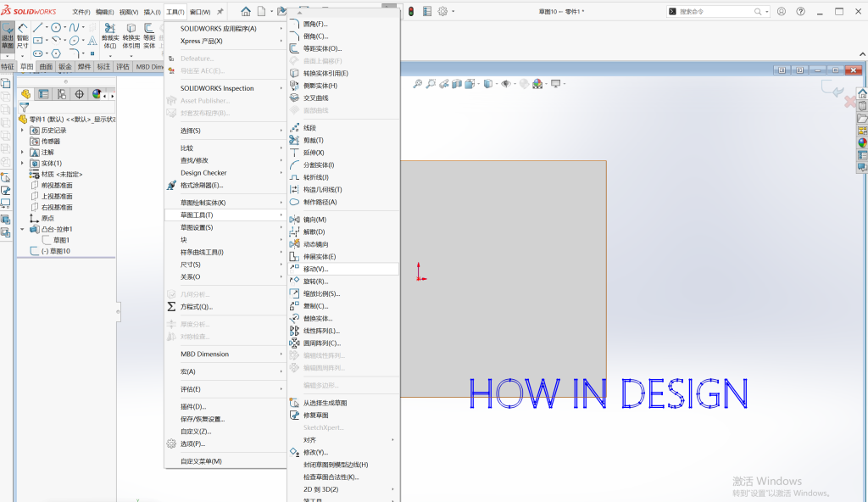
Task: Expand 实体(1) solid bodies node
Action: (23, 164)
